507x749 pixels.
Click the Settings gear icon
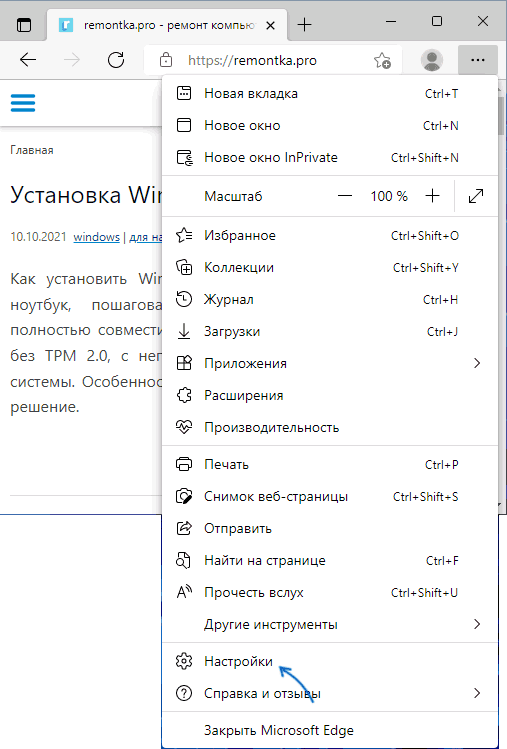tap(184, 662)
